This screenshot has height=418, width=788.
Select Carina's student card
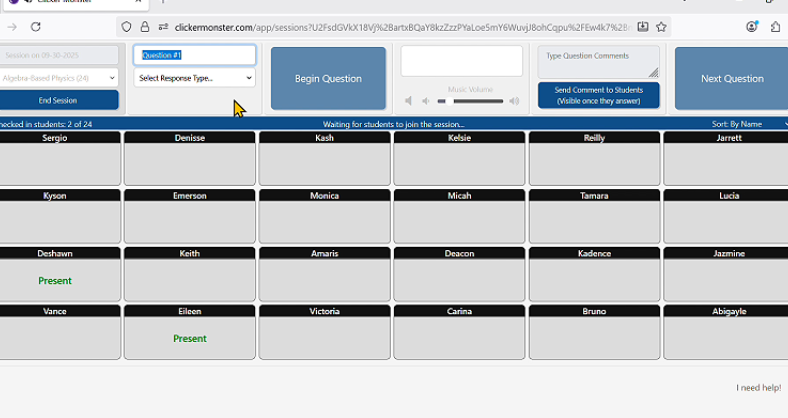click(x=459, y=332)
